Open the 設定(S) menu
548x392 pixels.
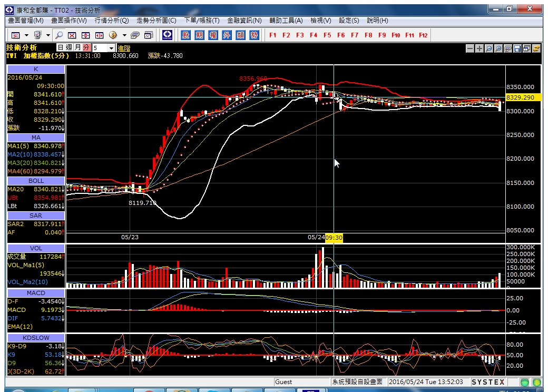tap(349, 21)
